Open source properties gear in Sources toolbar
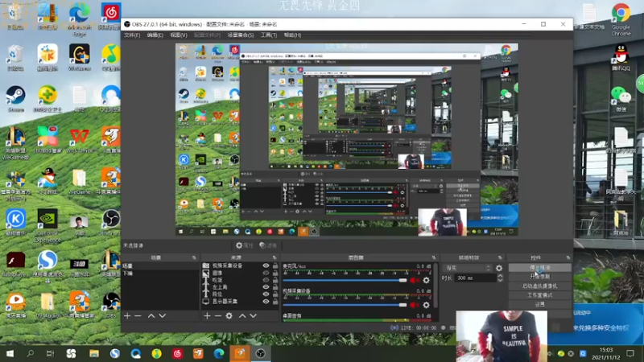Screen dimensions: 644x362 (x=229, y=315)
